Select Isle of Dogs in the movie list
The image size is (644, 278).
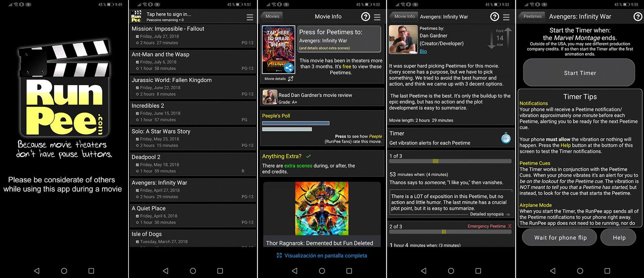193,238
